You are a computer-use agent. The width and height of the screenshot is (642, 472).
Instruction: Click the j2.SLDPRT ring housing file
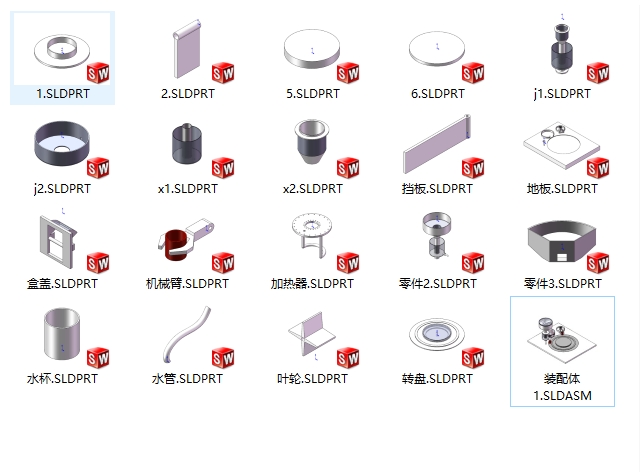click(x=62, y=153)
